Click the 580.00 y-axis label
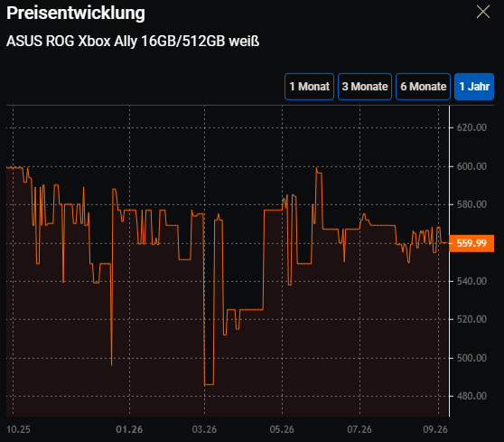The image size is (504, 442). tap(471, 204)
